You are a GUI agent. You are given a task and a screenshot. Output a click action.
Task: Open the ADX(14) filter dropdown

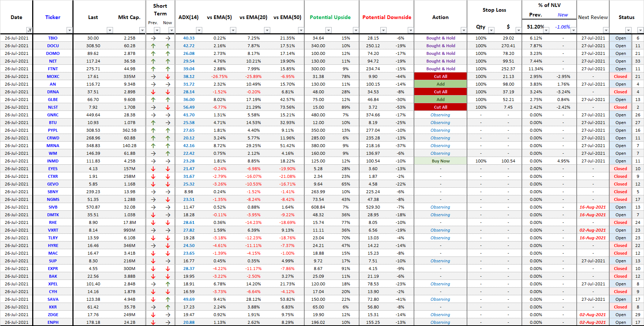click(199, 30)
